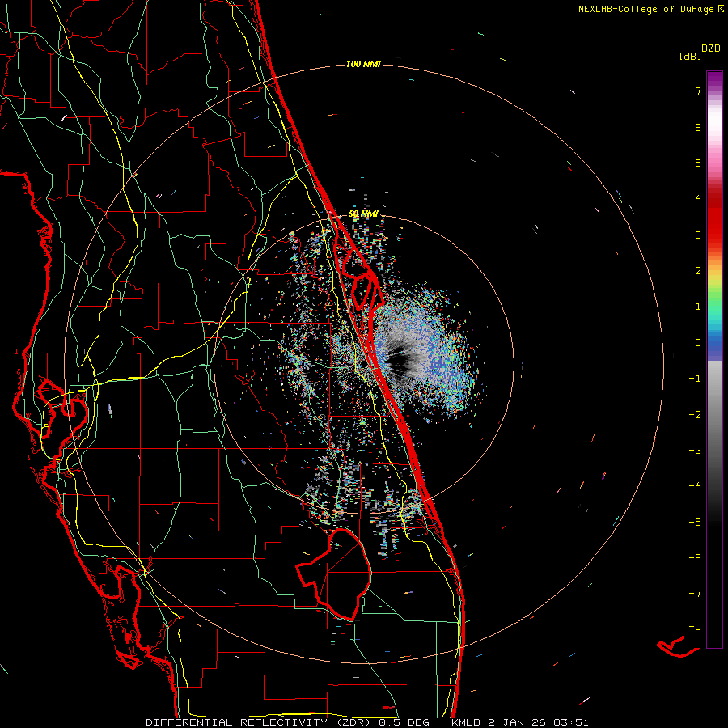
Task: Click the 3 value on color scale
Action: tap(698, 235)
